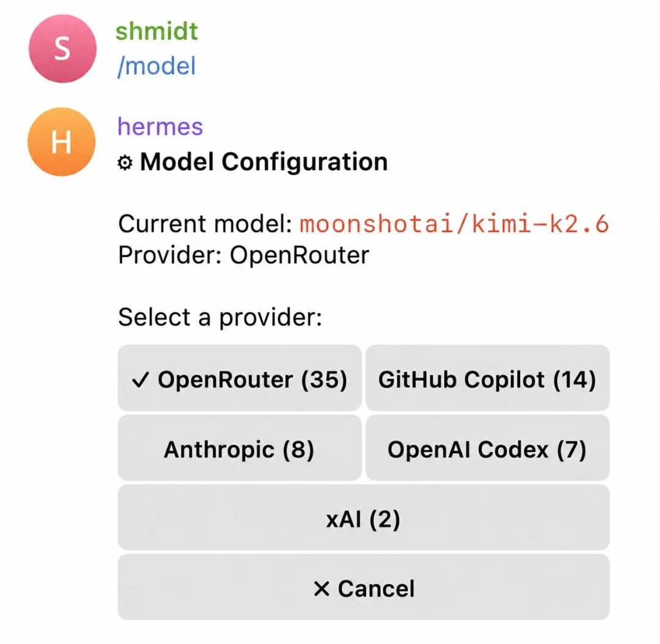Choose GitHub Copilot (14) provider

coord(488,378)
